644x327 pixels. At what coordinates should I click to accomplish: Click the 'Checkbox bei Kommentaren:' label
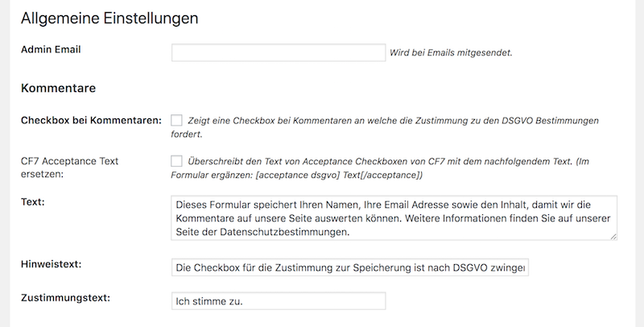tap(91, 120)
